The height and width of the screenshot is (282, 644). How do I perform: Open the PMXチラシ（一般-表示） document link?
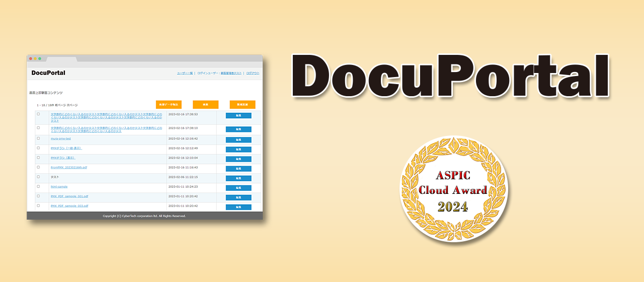tap(66, 148)
